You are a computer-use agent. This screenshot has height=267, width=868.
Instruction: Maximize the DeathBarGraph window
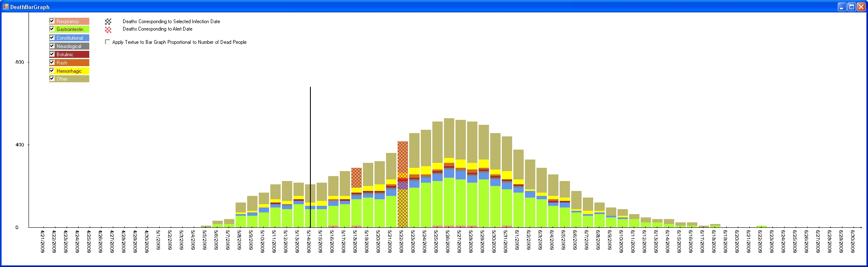pyautogui.click(x=851, y=7)
